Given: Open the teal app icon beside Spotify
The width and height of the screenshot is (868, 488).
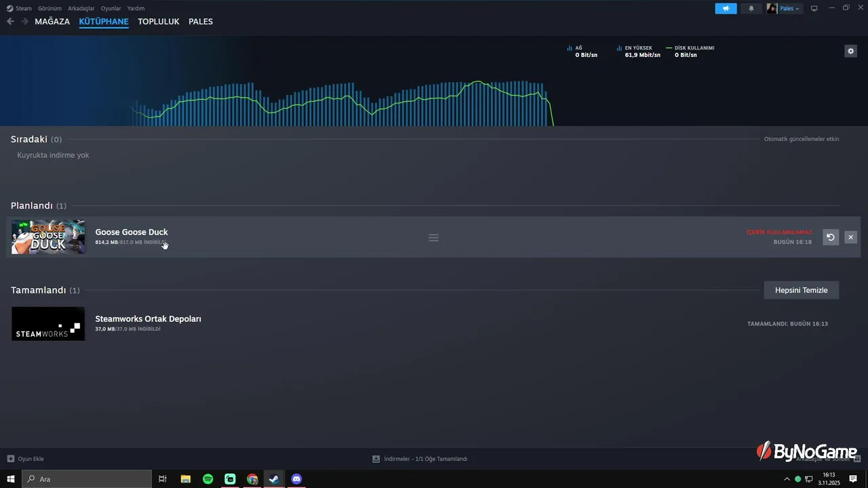Looking at the screenshot, I should click(230, 479).
